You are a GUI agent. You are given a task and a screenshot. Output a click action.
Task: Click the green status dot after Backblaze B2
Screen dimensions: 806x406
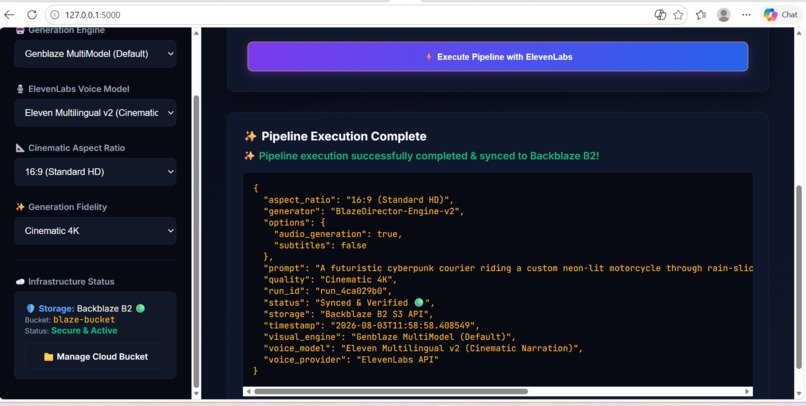point(140,308)
